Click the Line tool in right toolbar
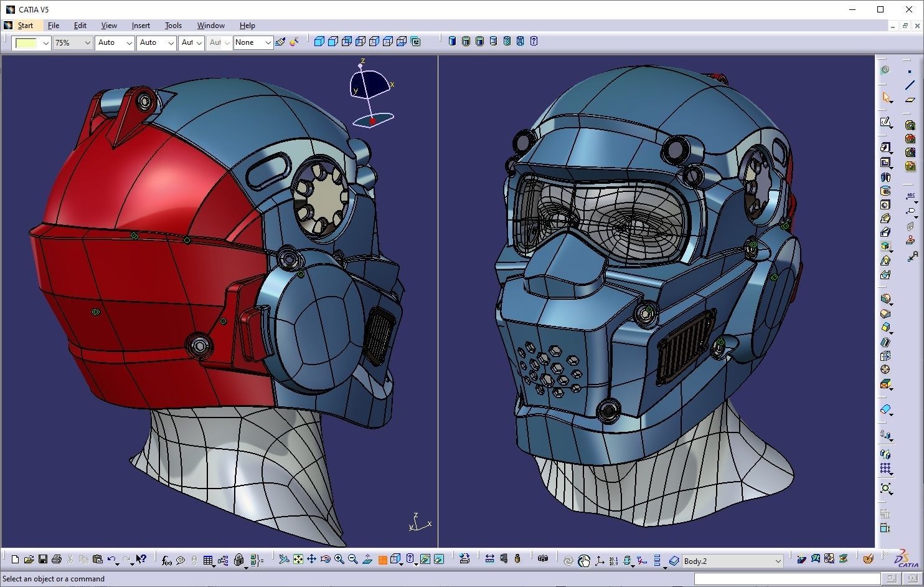This screenshot has width=924, height=587. (910, 85)
